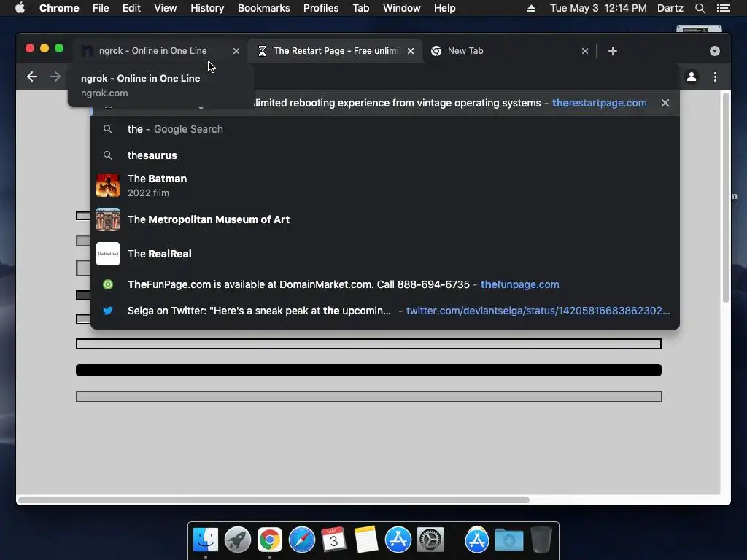Open Google Chrome from the Dock
747x560 pixels.
tap(270, 540)
